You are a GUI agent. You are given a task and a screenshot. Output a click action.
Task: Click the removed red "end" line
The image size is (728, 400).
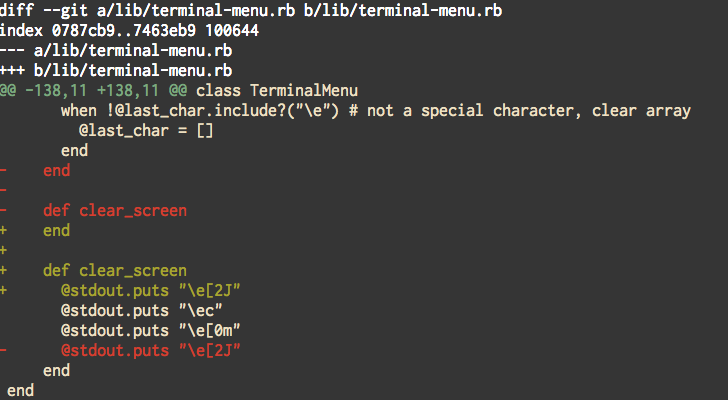[x=56, y=170]
